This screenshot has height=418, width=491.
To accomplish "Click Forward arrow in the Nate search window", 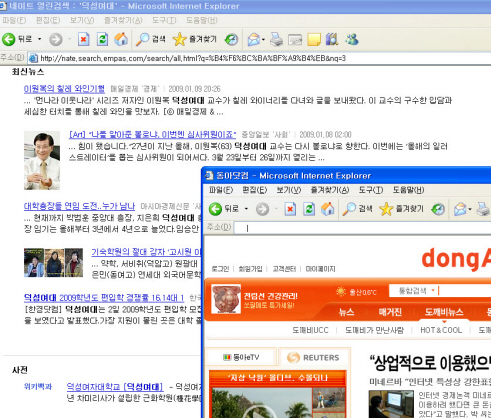I will pyautogui.click(x=56, y=40).
